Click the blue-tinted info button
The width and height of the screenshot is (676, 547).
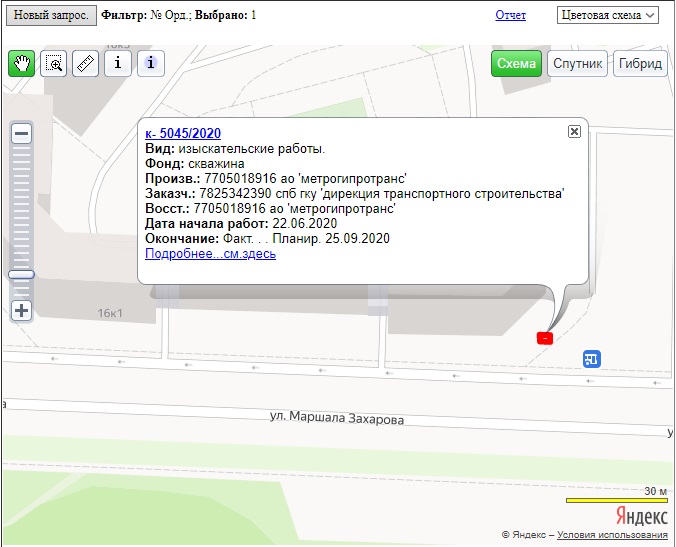150,63
